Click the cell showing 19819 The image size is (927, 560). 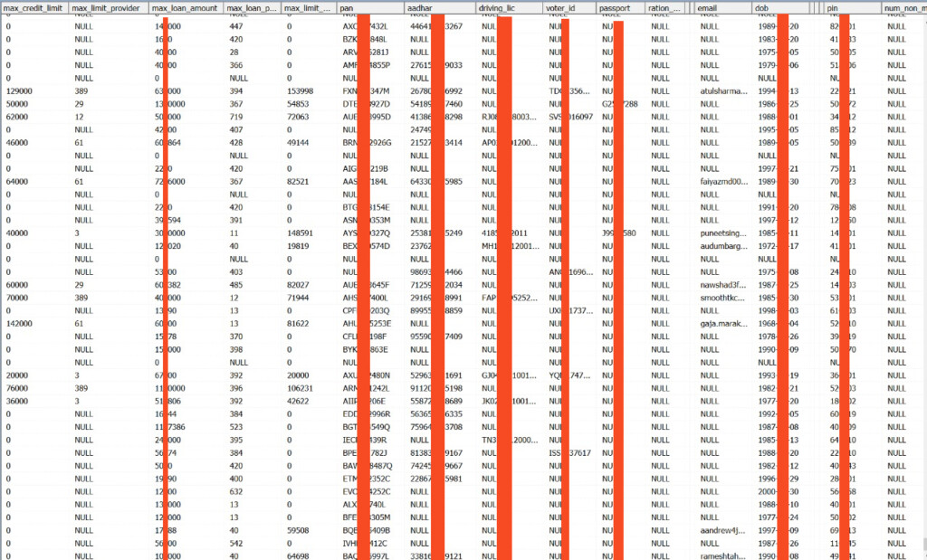pos(298,246)
